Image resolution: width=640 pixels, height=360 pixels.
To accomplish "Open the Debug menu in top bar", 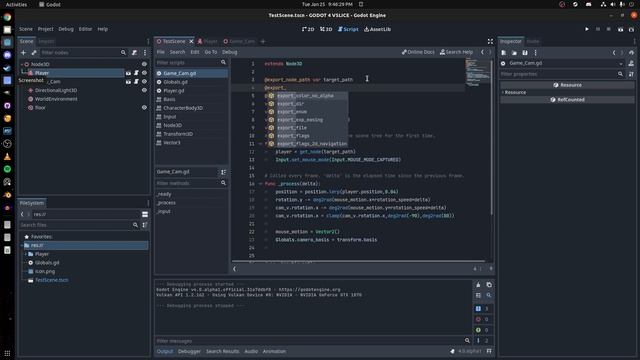I will tap(66, 29).
